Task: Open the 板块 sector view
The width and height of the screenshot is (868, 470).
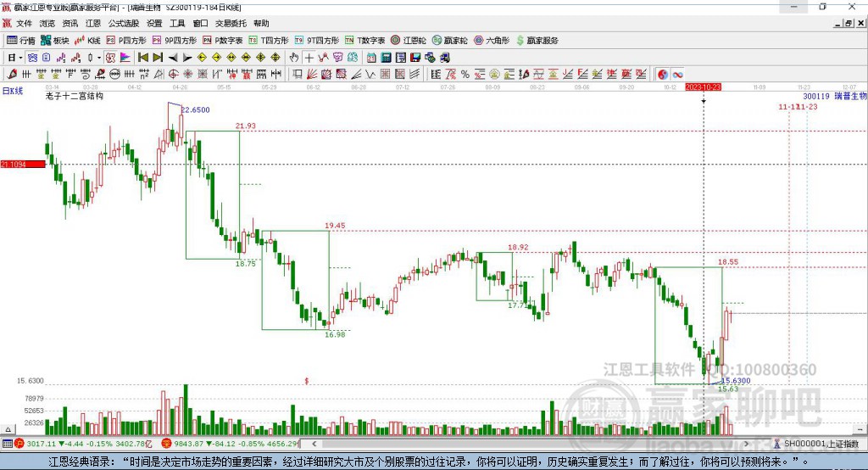Action: click(54, 41)
